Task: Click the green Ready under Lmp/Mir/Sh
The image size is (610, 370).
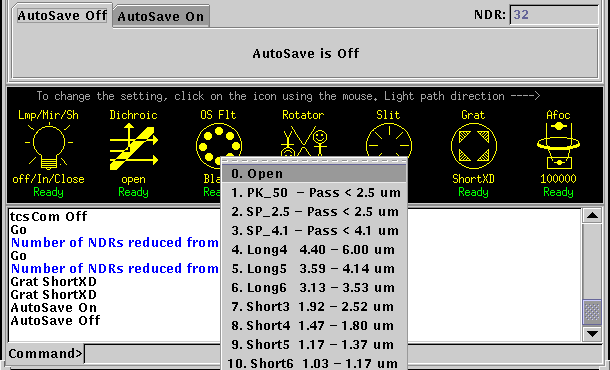Action: [49, 192]
